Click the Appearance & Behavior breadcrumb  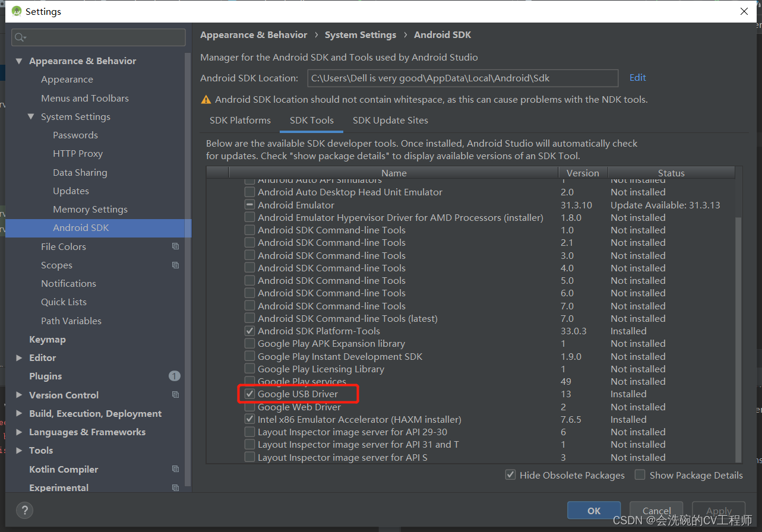(x=254, y=35)
